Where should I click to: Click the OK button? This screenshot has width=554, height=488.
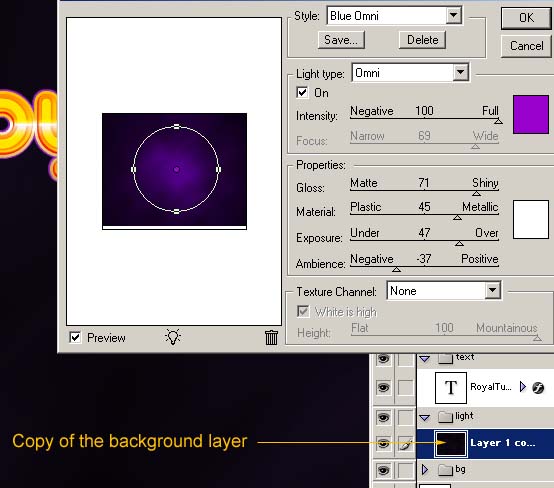tap(526, 18)
